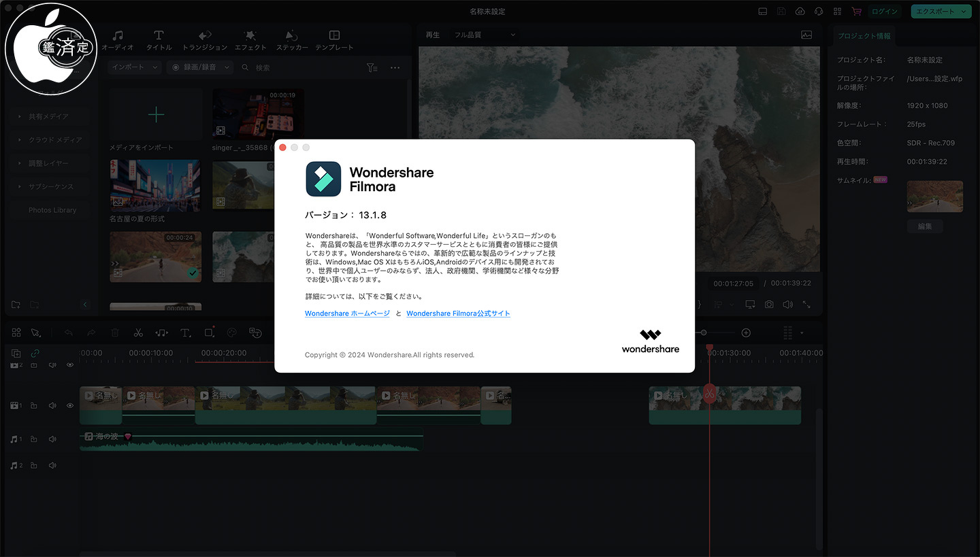Open the color palette tool in the timeline toolbar
The height and width of the screenshot is (557, 980).
coord(231,333)
